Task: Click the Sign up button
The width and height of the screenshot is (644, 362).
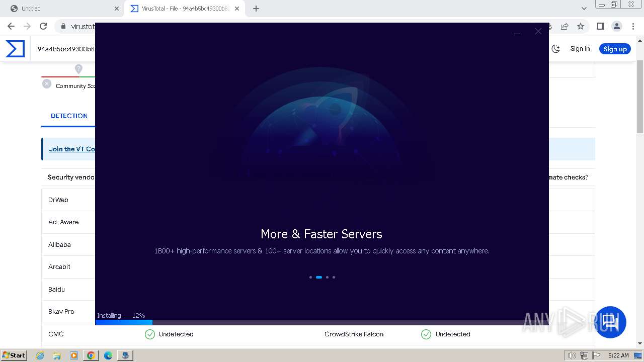Action: (x=615, y=49)
